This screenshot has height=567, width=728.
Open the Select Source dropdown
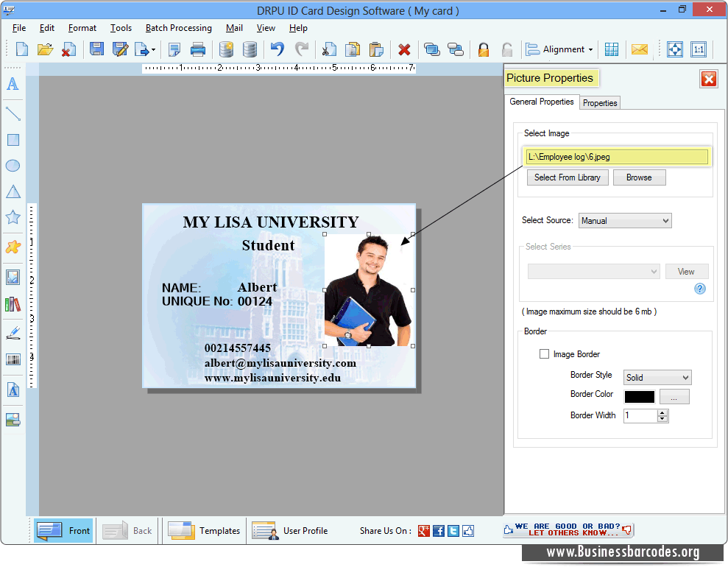[x=625, y=221]
